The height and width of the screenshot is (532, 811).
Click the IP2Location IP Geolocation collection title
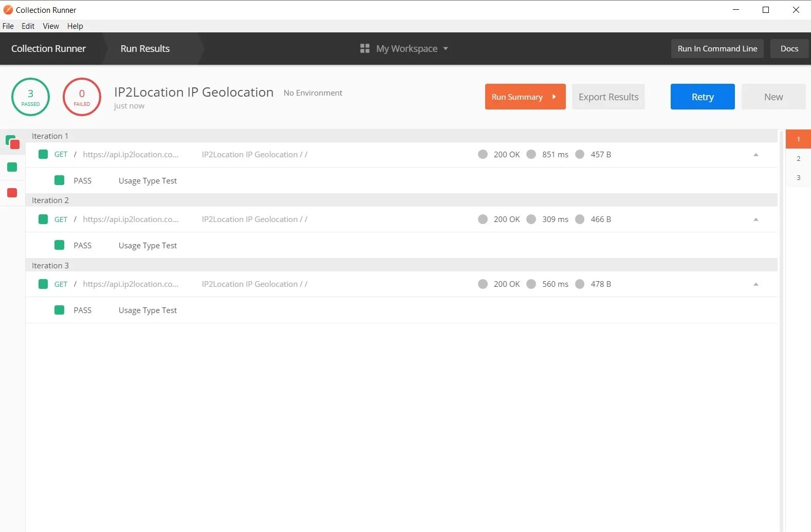tap(194, 92)
